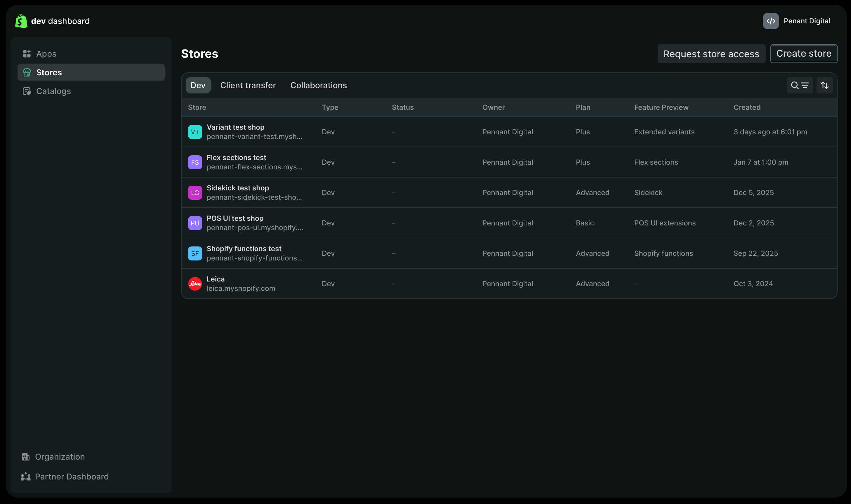
Task: Open the Leica store name
Action: click(216, 279)
